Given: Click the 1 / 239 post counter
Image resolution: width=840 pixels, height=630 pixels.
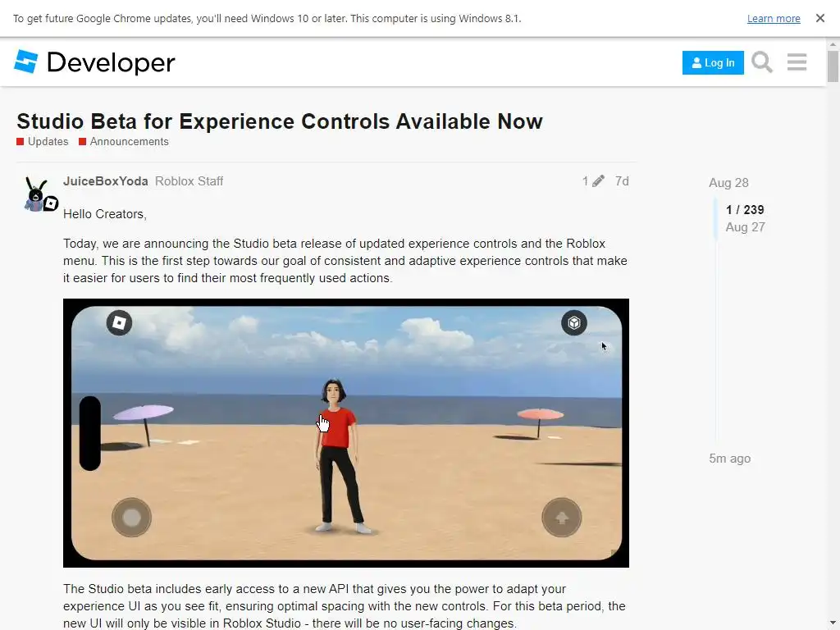Looking at the screenshot, I should (745, 209).
